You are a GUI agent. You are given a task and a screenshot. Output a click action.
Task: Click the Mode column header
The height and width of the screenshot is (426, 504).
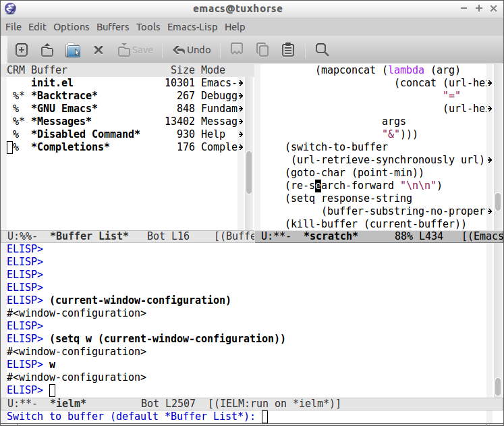pos(213,70)
